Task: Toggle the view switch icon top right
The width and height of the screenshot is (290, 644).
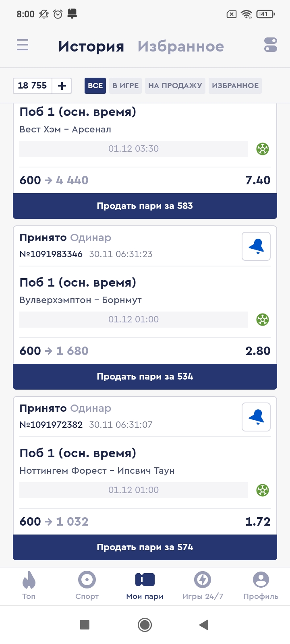Action: pos(271,45)
